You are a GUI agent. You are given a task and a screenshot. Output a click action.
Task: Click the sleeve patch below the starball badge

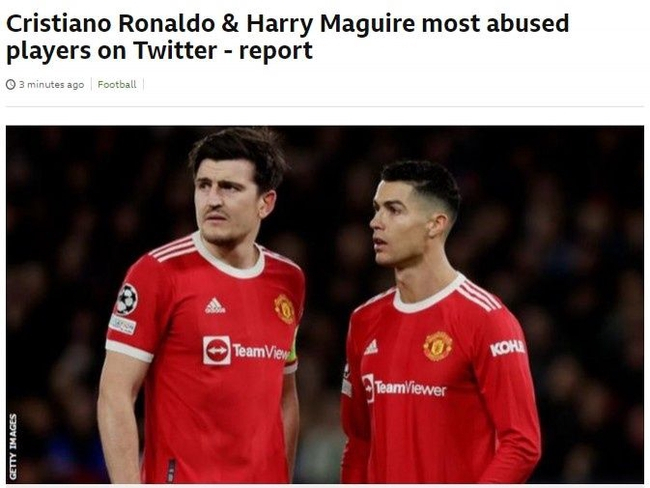(x=122, y=325)
